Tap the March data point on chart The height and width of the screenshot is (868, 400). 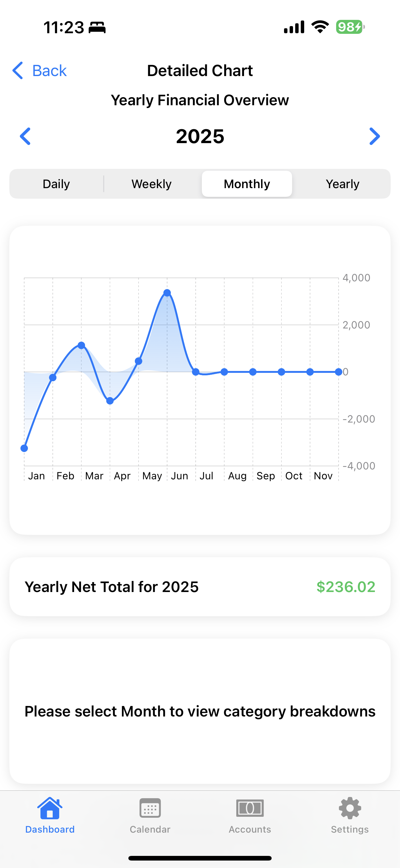pos(81,346)
